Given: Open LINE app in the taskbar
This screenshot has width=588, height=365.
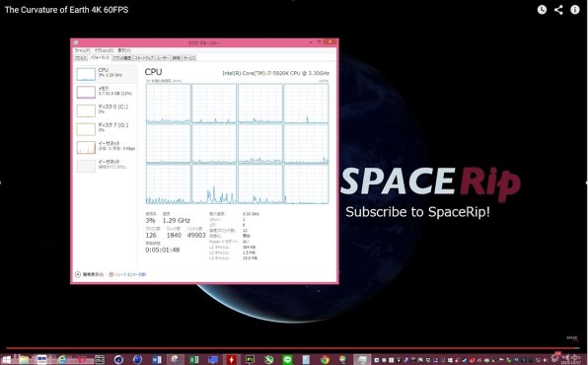Looking at the screenshot, I should coord(287,360).
